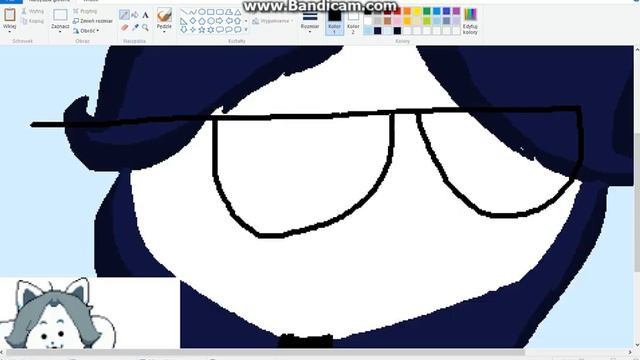Click Kopiuj copy button

coord(33,21)
